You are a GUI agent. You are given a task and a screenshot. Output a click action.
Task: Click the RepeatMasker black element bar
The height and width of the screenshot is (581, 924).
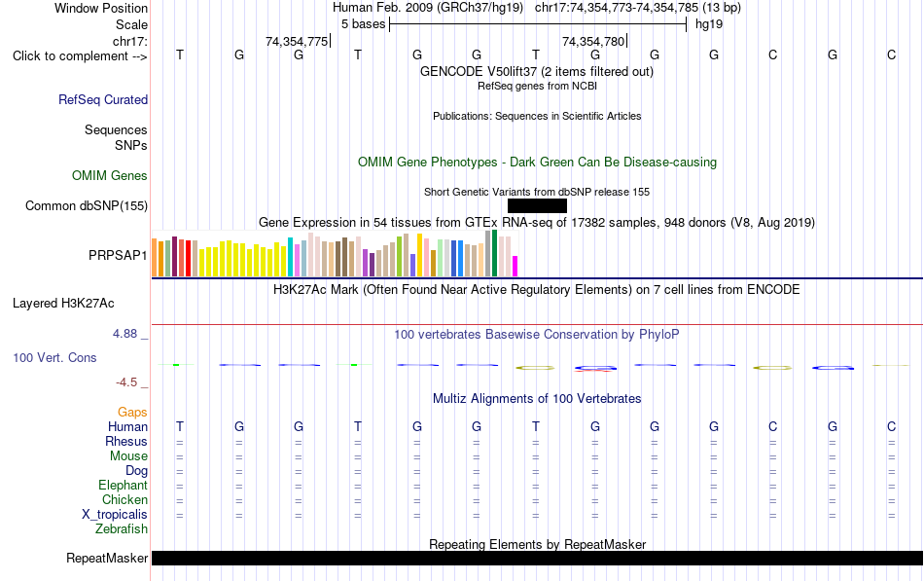[537, 558]
